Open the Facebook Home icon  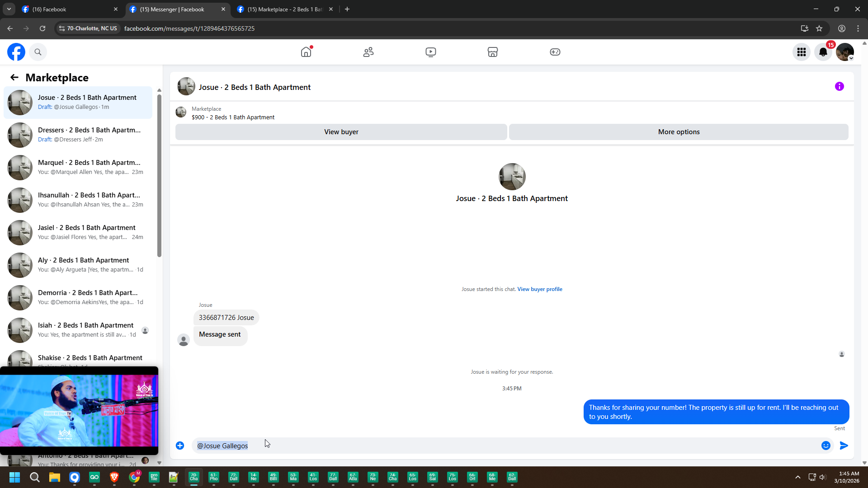(x=306, y=52)
